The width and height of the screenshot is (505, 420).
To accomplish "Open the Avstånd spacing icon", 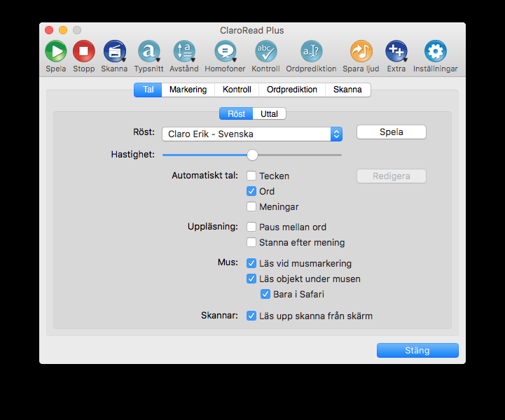I will click(184, 51).
